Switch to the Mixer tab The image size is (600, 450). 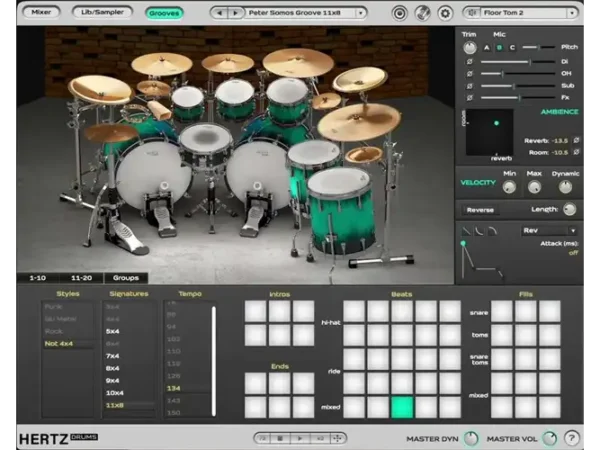[x=41, y=12]
